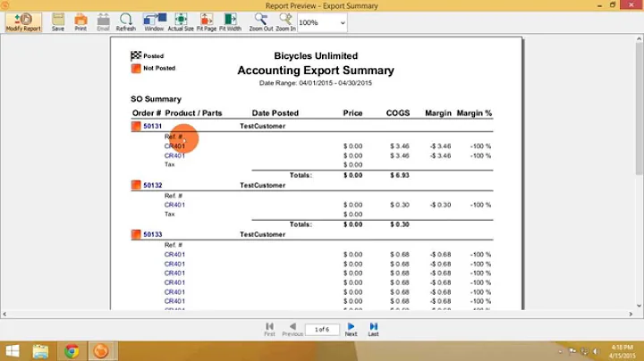Click the Modify Report button

pyautogui.click(x=23, y=22)
